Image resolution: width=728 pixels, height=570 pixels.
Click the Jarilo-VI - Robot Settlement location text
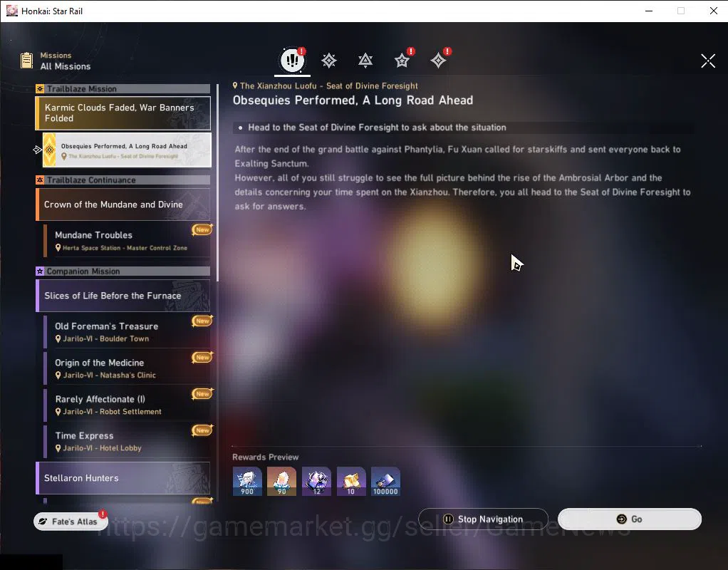point(113,412)
